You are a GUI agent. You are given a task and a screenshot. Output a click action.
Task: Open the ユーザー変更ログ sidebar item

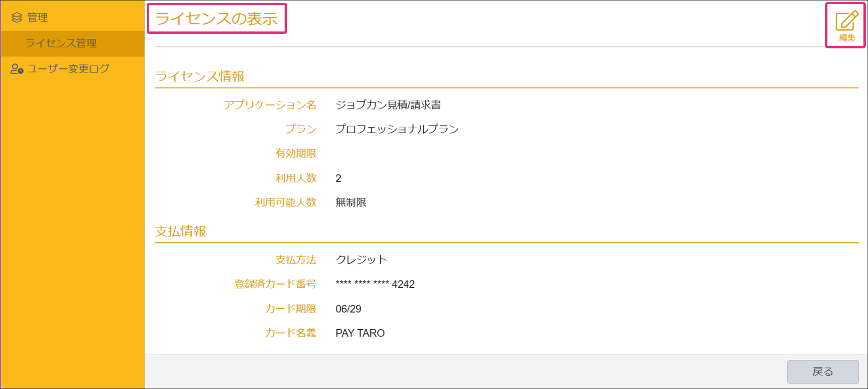pyautogui.click(x=68, y=69)
